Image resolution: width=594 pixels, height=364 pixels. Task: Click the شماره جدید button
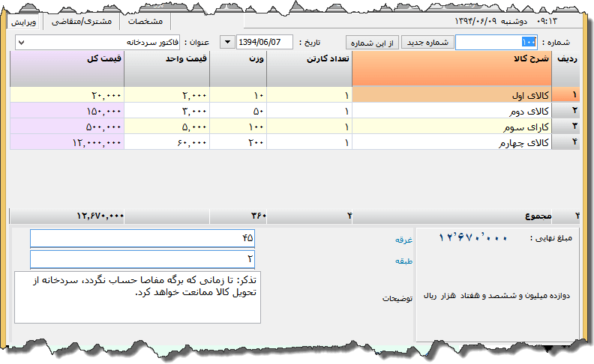(x=427, y=42)
